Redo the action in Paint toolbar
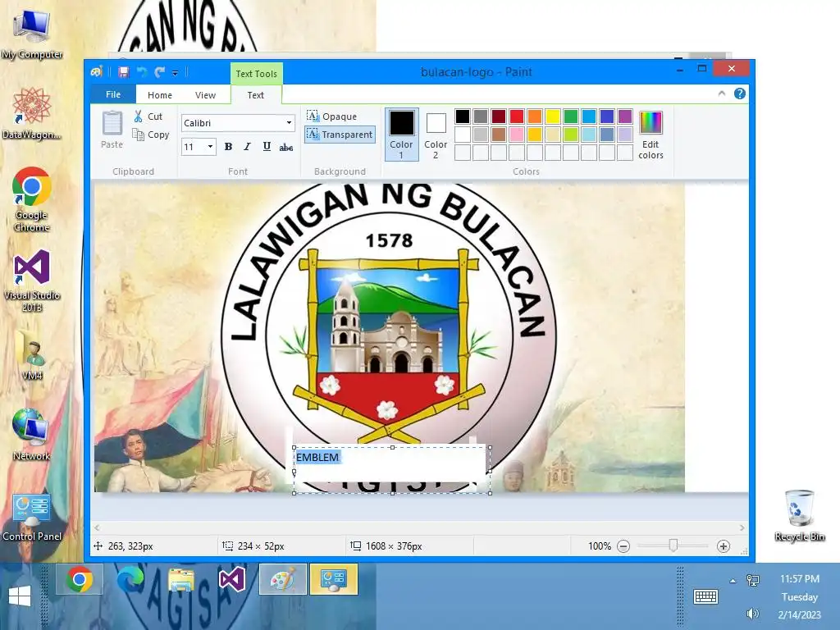Viewport: 840px width, 630px height. coord(160,72)
